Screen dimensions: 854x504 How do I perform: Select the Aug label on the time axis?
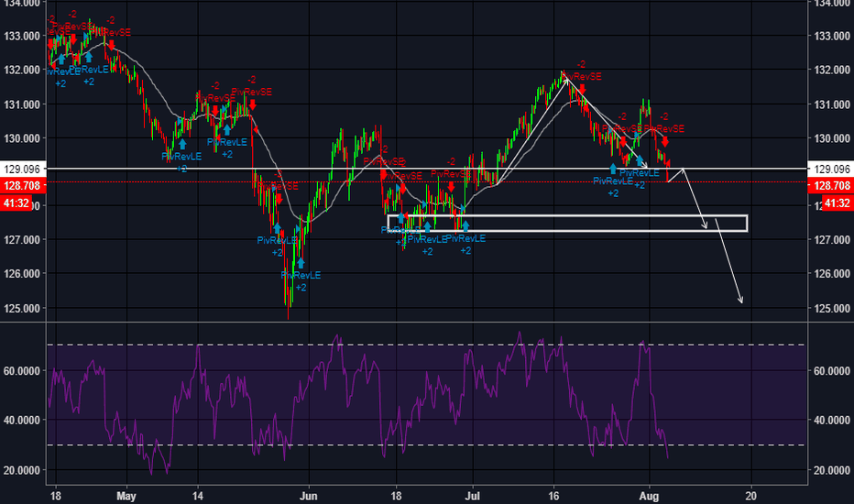tap(649, 497)
